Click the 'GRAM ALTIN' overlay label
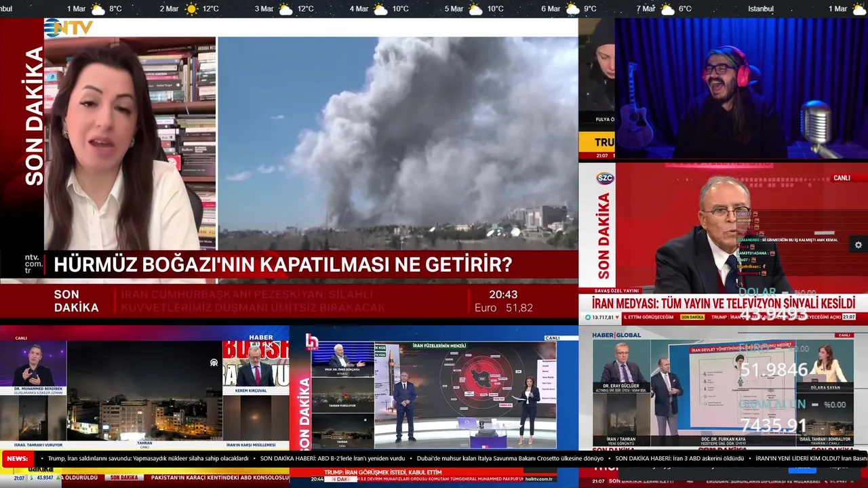 coord(772,405)
